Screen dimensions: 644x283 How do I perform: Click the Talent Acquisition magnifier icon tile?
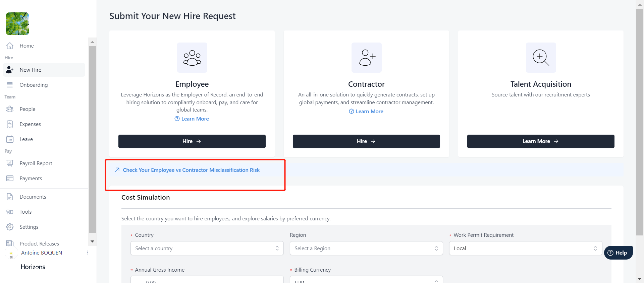[541, 58]
